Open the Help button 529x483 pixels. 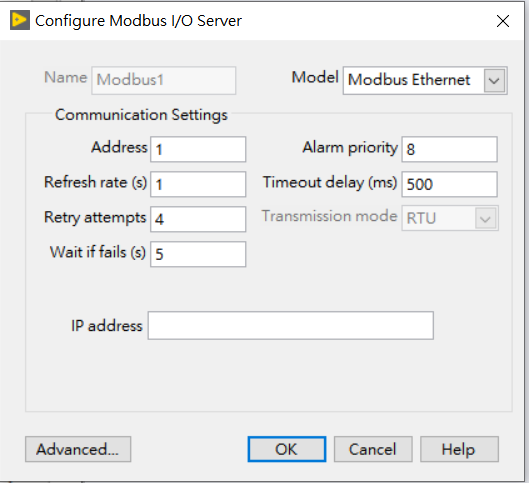[x=459, y=449]
